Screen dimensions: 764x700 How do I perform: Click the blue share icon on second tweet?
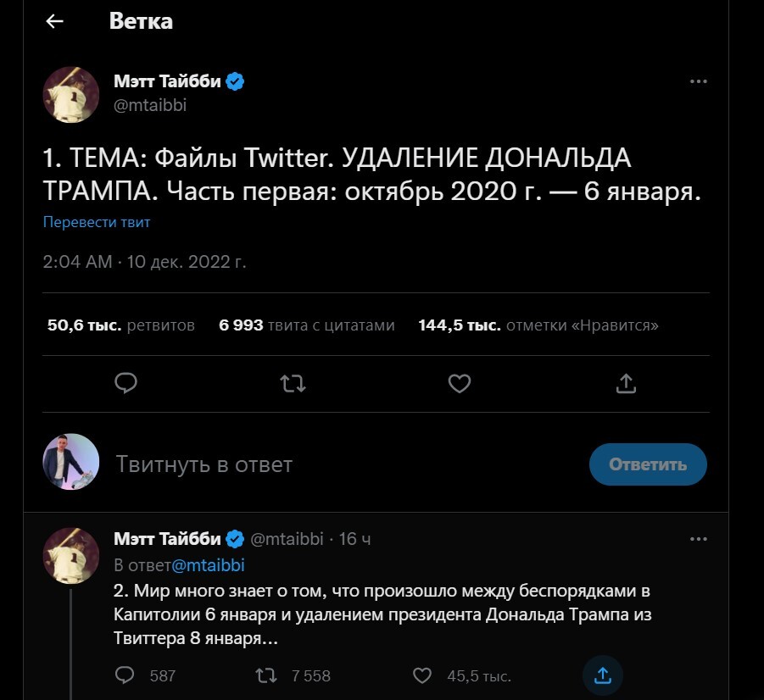pyautogui.click(x=603, y=675)
